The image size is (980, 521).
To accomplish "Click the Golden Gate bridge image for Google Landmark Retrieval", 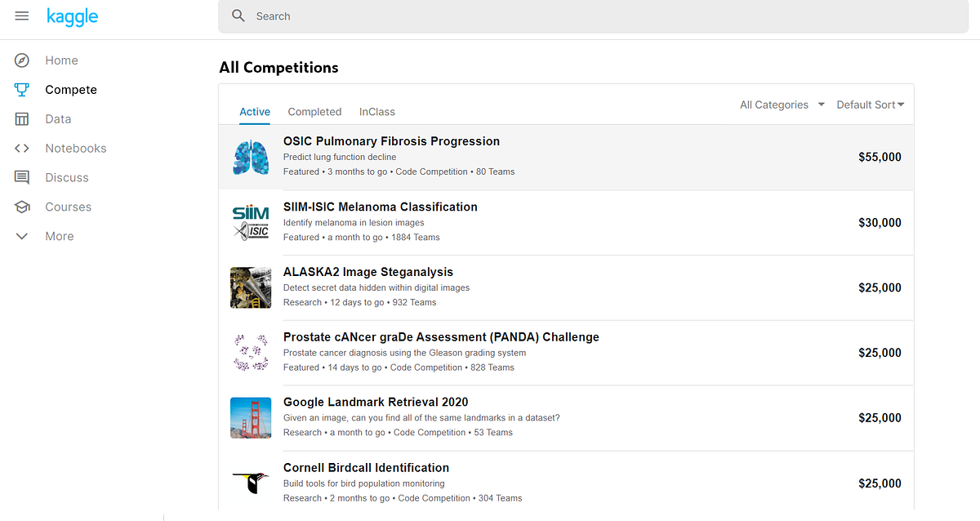I will click(251, 417).
